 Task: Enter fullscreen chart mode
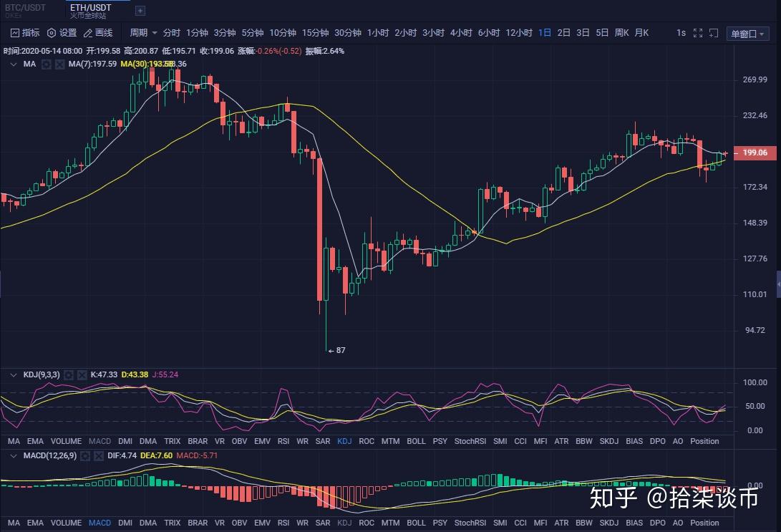pos(698,33)
